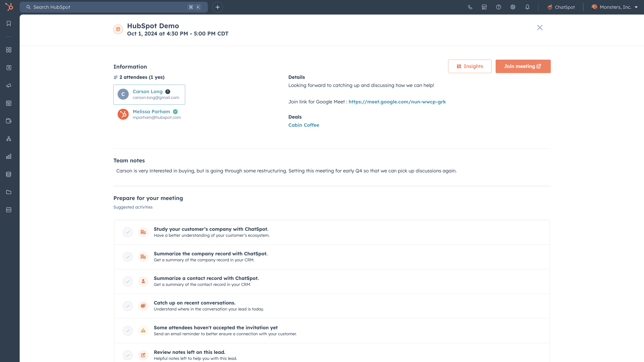Check off Summarize a contact record activity
This screenshot has width=644, height=362.
128,281
